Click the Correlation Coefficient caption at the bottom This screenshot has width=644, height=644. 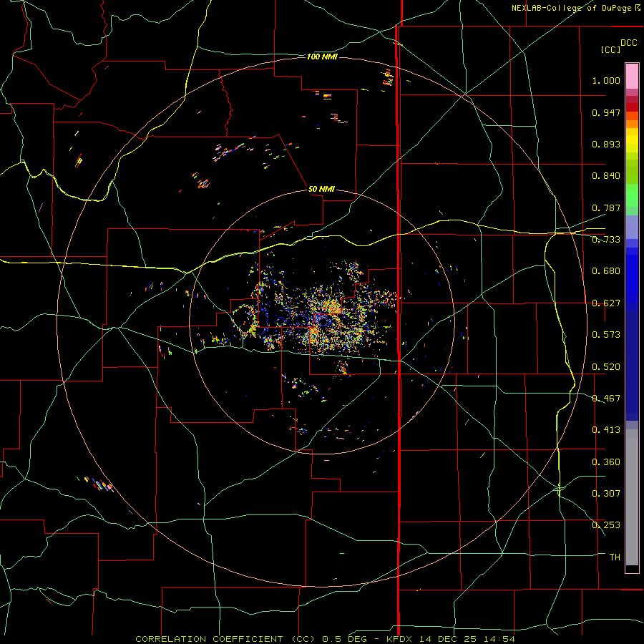coord(325,639)
